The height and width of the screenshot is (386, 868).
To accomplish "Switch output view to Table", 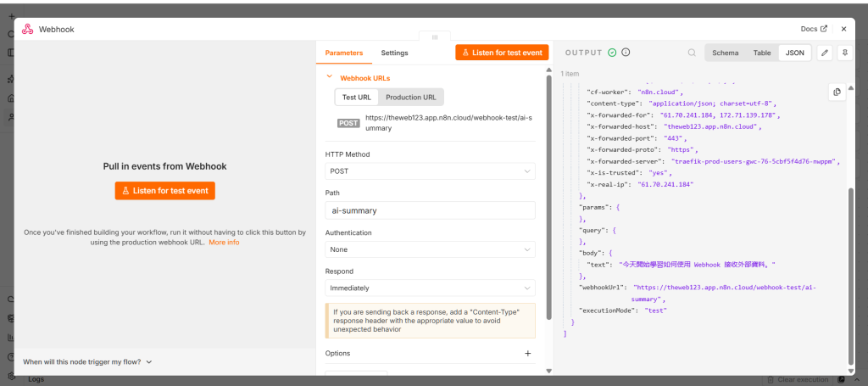I will click(x=762, y=53).
